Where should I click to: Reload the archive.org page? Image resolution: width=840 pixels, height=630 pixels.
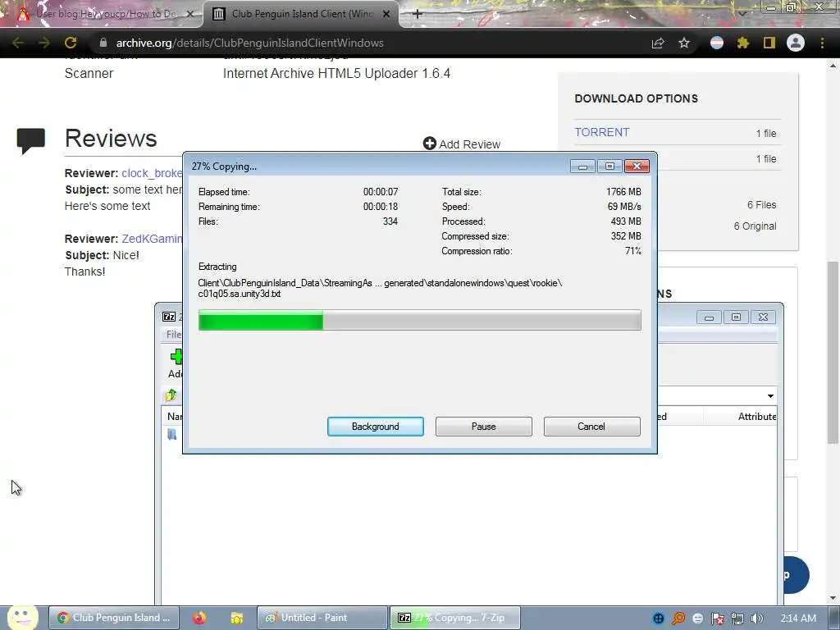[71, 43]
